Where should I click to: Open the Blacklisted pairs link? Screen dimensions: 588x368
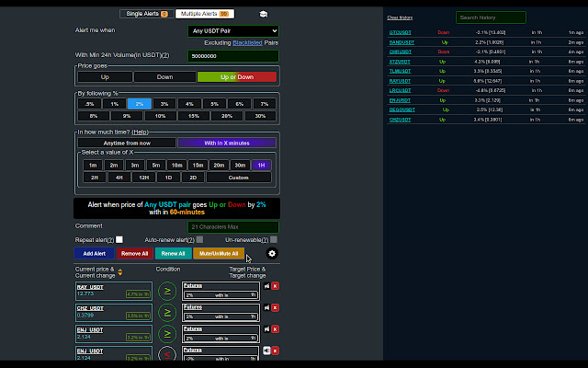[247, 43]
